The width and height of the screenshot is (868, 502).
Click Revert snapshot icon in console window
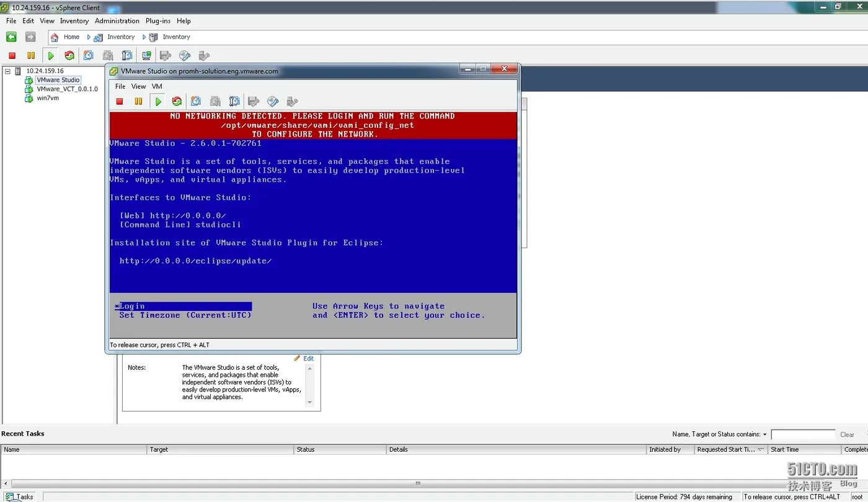(215, 101)
